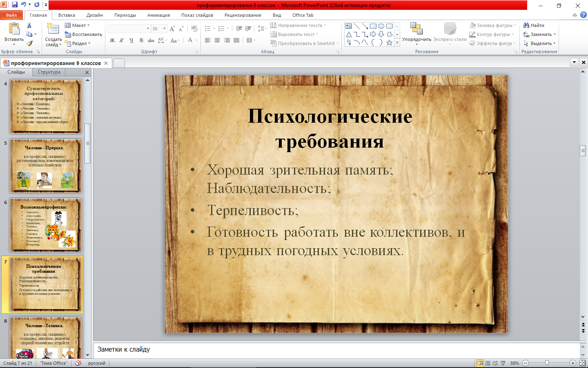This screenshot has height=368, width=588.
Task: Toggle align text left
Action: [x=208, y=40]
